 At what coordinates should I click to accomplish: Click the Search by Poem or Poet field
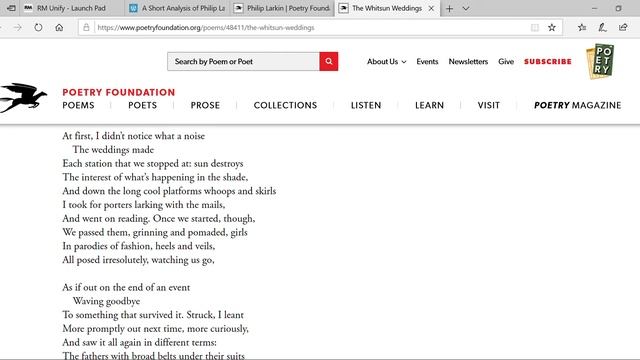(x=243, y=62)
